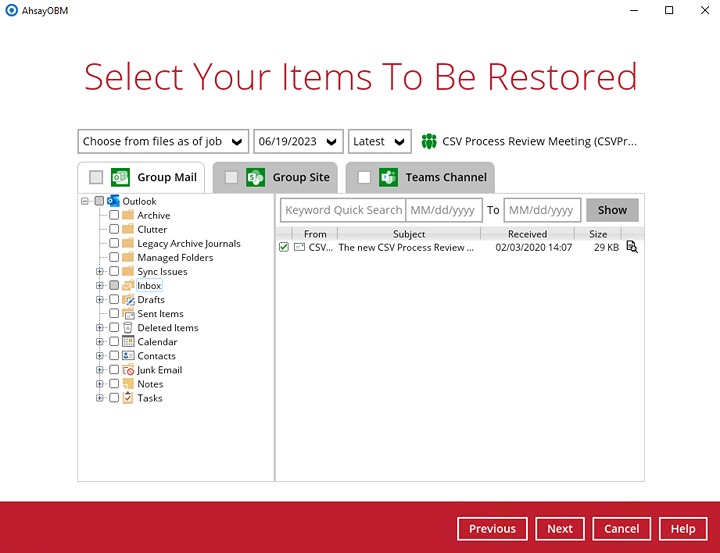The width and height of the screenshot is (720, 553).
Task: Open the 06/19/2023 date dropdown
Action: [298, 142]
